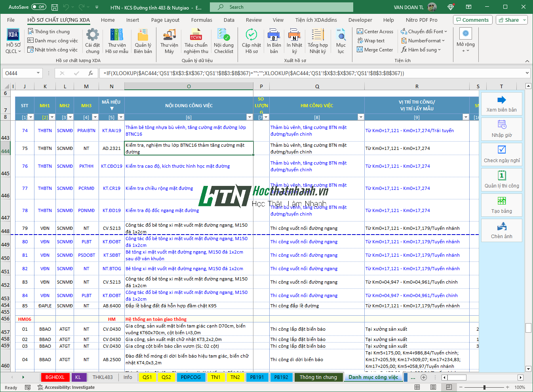Image resolution: width=533 pixels, height=392 pixels.
Task: Toggle Wrap text option
Action: tap(371, 41)
